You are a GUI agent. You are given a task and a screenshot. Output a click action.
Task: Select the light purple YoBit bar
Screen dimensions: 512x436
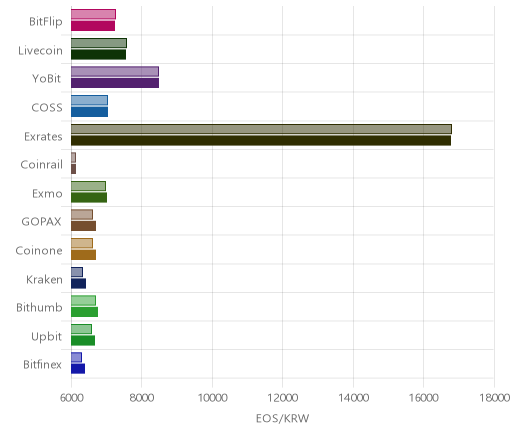tap(115, 72)
